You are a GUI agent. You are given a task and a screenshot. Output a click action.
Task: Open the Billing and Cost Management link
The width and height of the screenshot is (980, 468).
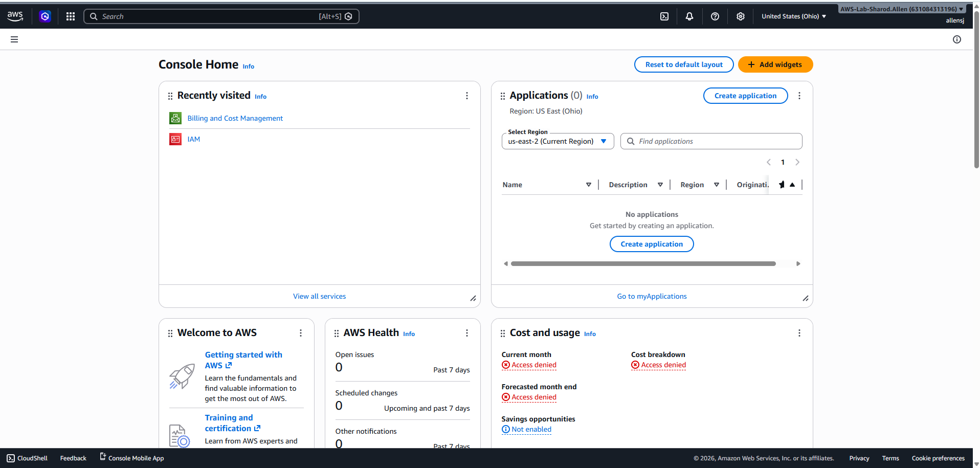point(235,118)
